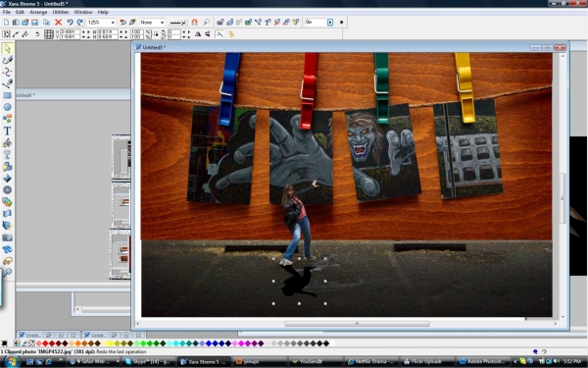The height and width of the screenshot is (368, 588).
Task: Click the X position input field
Action: [70, 32]
